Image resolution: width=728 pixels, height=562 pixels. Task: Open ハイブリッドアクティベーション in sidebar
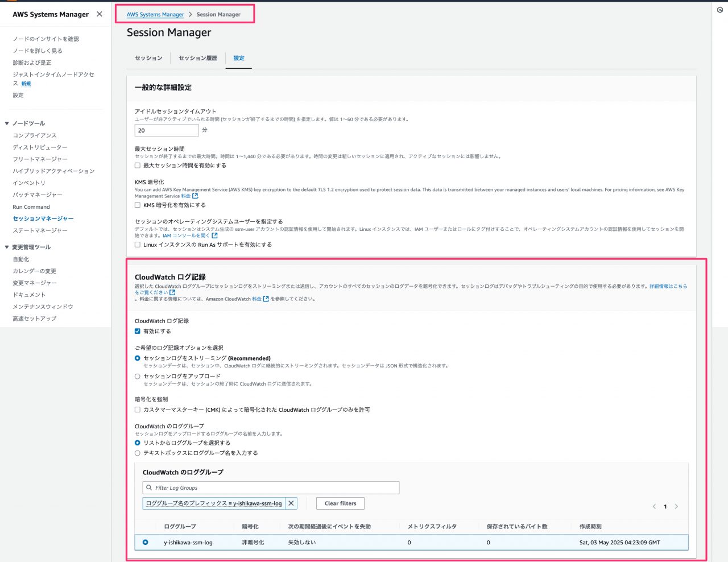click(x=53, y=172)
